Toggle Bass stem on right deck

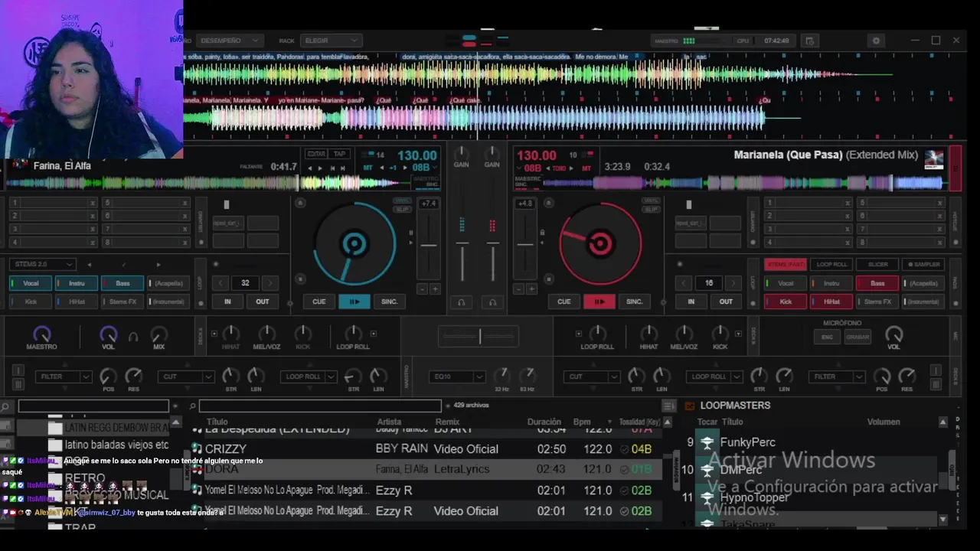[x=877, y=283]
